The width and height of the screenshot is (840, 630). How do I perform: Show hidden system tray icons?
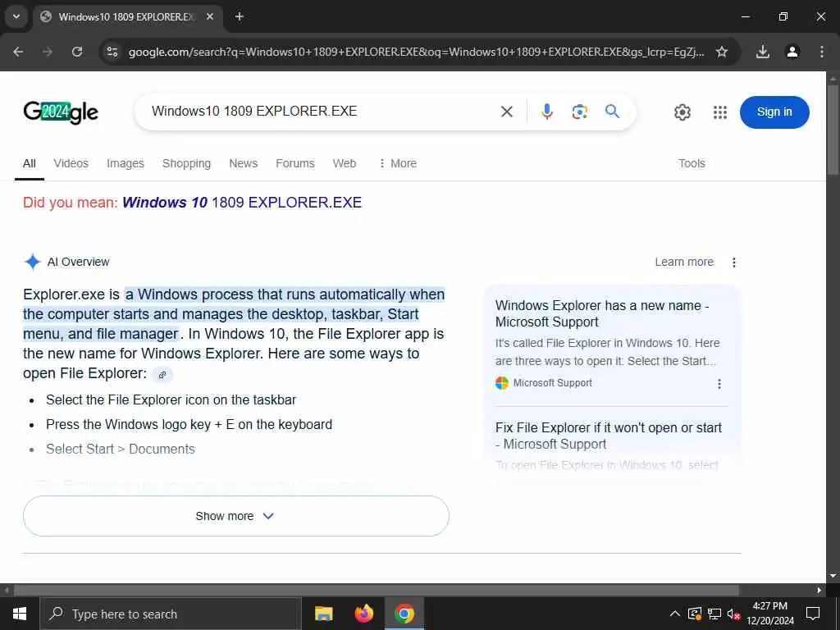675,614
